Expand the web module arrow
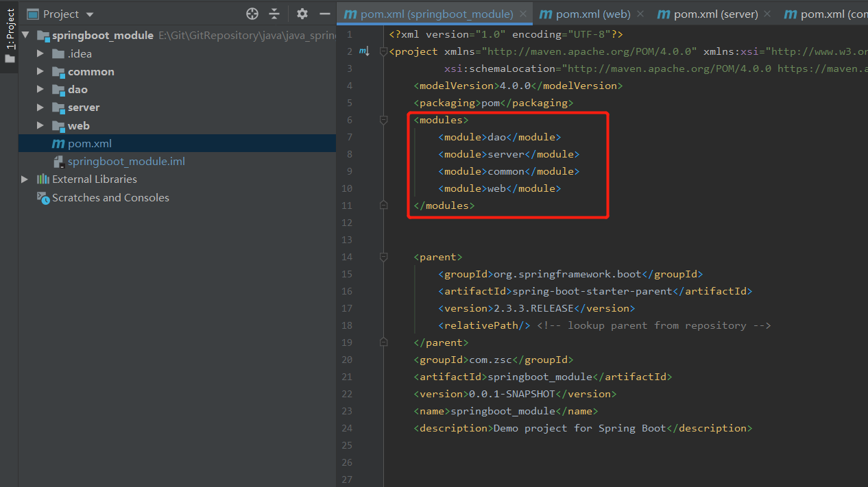The image size is (868, 487). point(41,126)
